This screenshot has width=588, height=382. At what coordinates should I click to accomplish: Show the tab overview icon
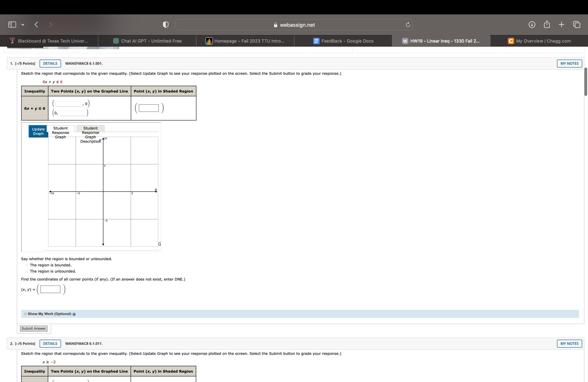(577, 25)
